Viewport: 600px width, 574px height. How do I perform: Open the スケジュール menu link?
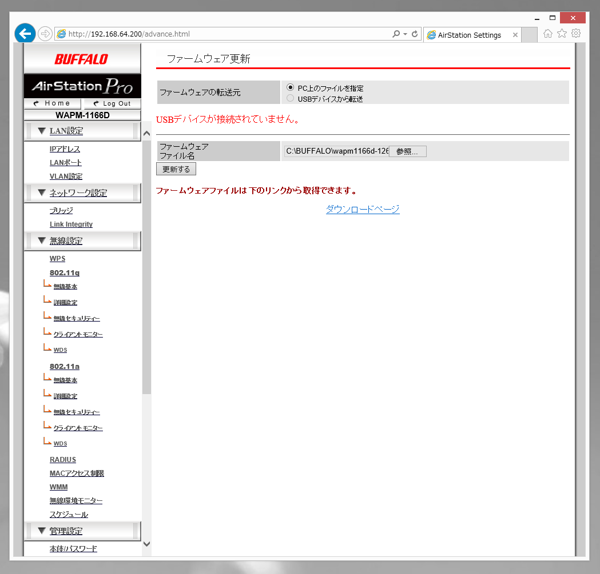tap(69, 514)
